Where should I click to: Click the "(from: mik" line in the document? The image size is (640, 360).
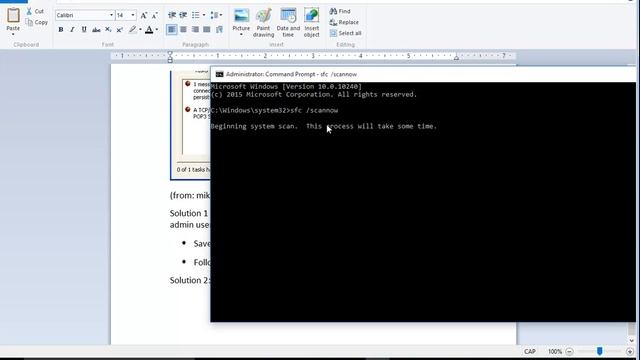(190, 196)
